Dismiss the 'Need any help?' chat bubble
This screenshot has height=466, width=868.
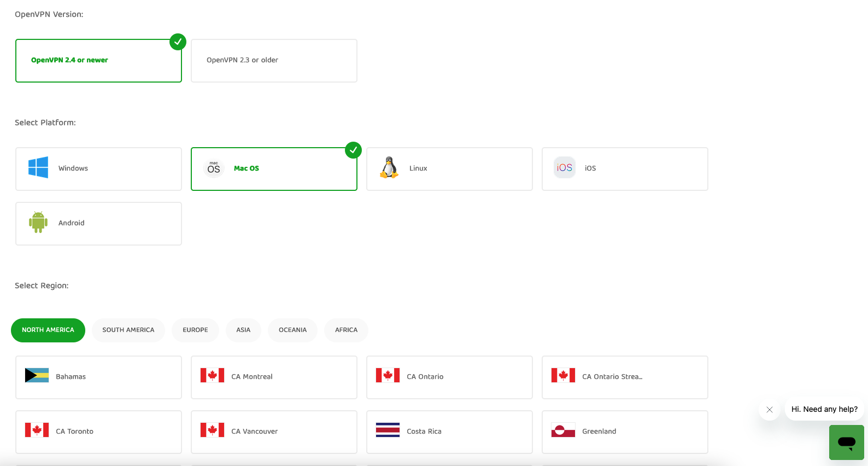pos(770,410)
